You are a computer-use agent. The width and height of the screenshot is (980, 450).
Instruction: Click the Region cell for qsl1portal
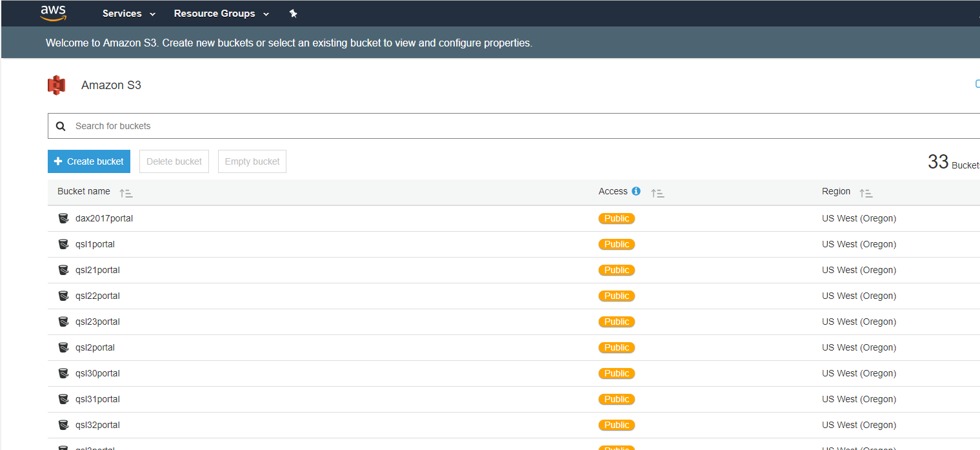(x=859, y=244)
